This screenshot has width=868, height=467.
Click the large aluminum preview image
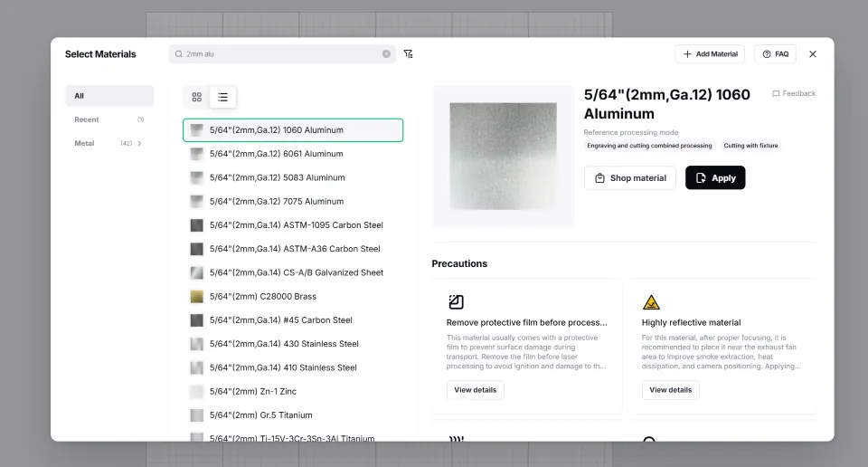pos(504,157)
